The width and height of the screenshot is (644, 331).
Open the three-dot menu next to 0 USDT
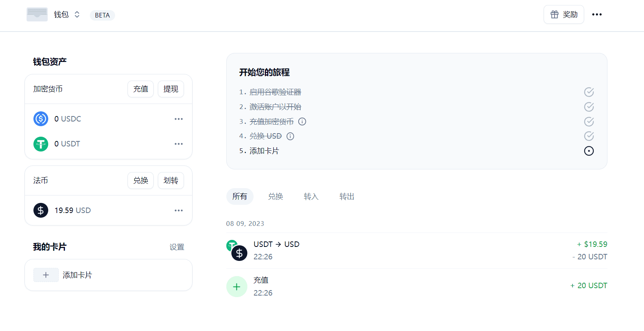click(178, 144)
